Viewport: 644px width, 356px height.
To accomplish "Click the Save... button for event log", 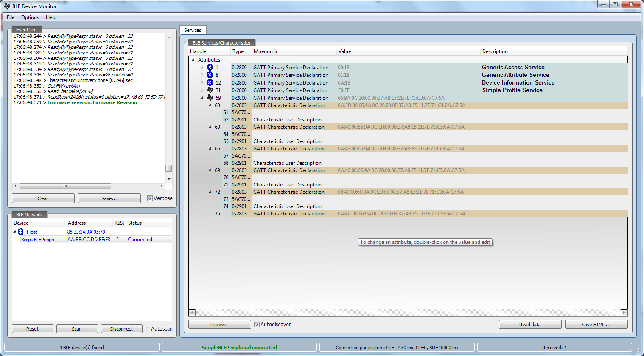I will coord(109,198).
